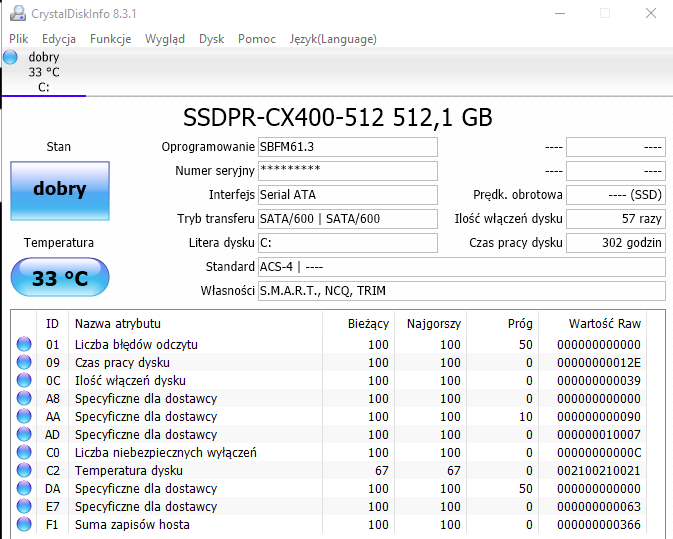Click raw value 002100210021

599,471
